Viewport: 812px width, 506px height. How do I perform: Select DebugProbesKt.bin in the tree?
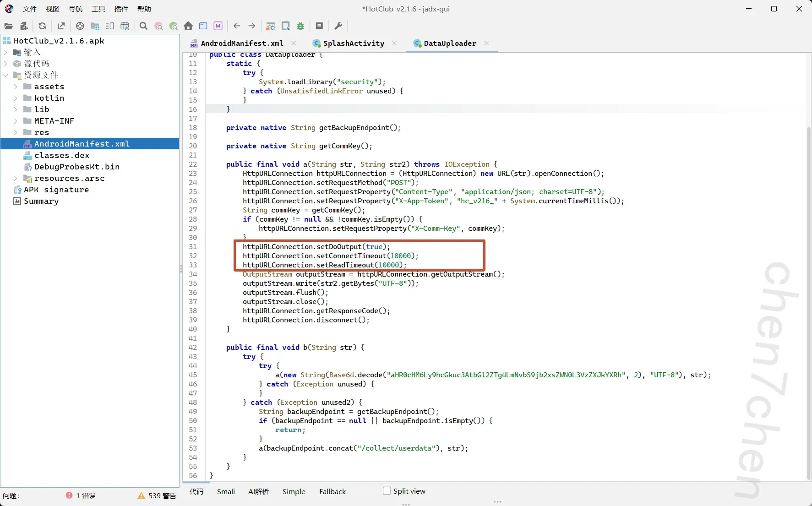(x=77, y=167)
